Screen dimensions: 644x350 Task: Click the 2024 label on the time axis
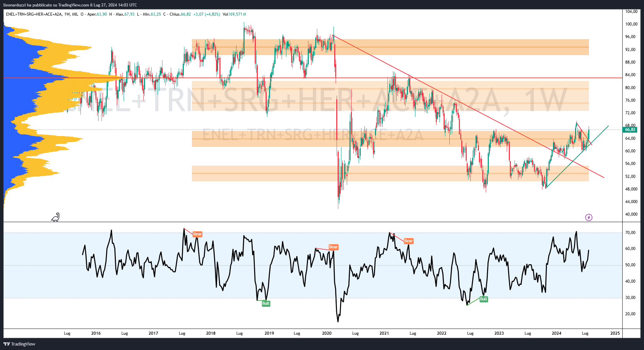coord(556,333)
